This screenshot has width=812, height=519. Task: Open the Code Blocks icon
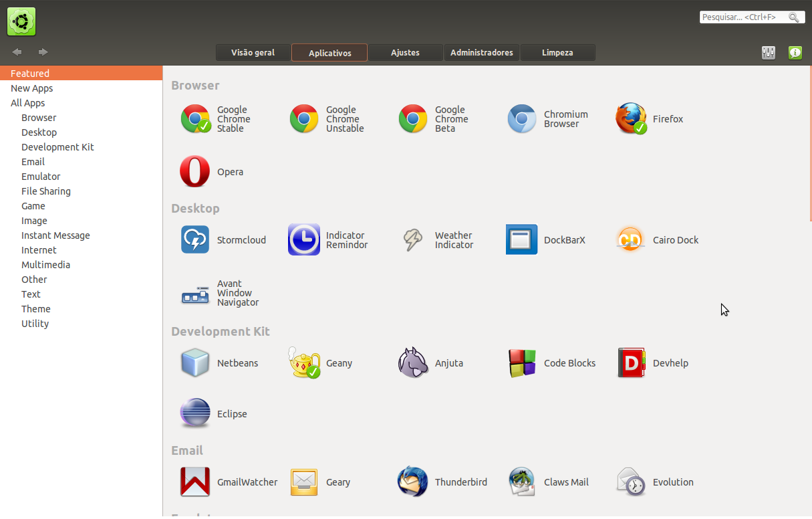[522, 362]
